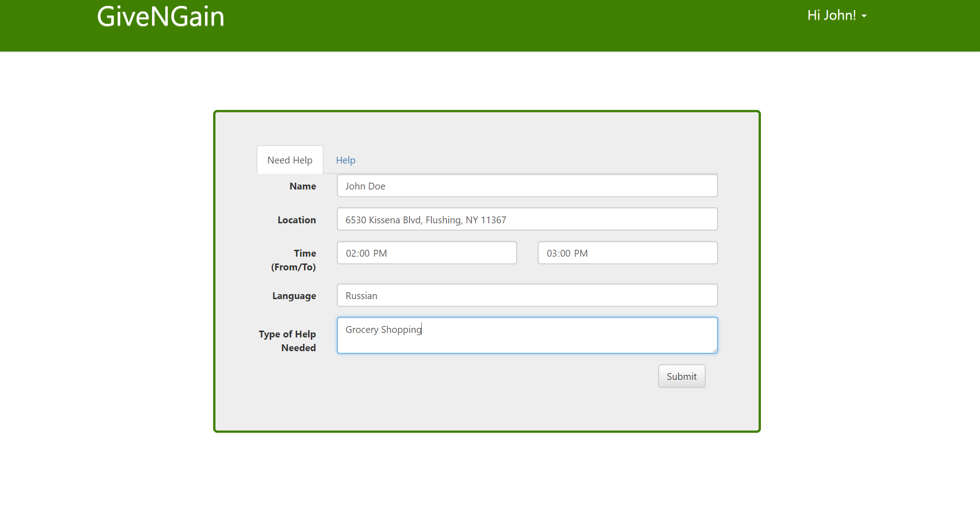Select the PM segment in start time

(380, 253)
